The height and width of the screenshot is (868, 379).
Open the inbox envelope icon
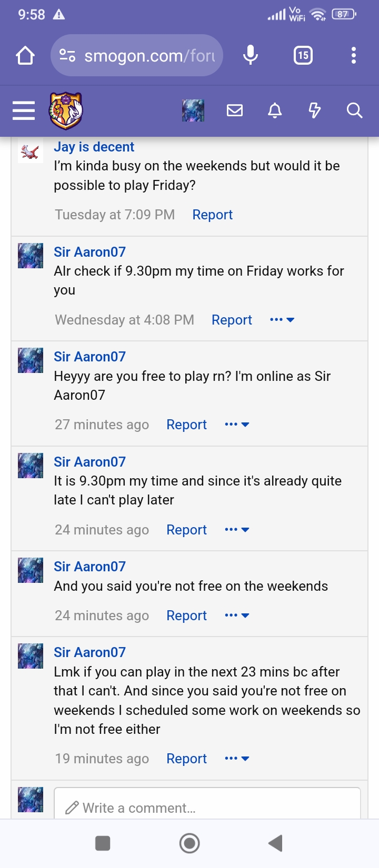235,110
